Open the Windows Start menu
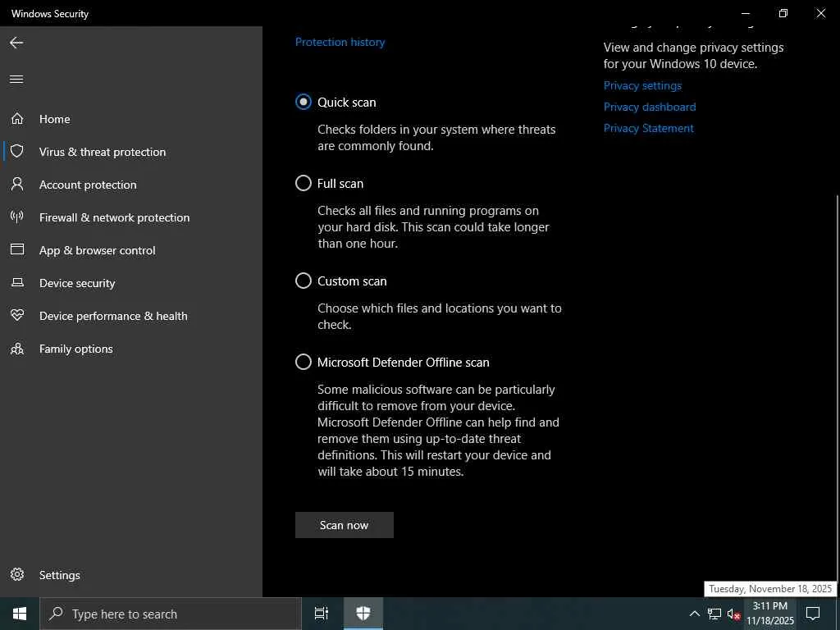Screen dimensions: 840x630 [x=20, y=614]
